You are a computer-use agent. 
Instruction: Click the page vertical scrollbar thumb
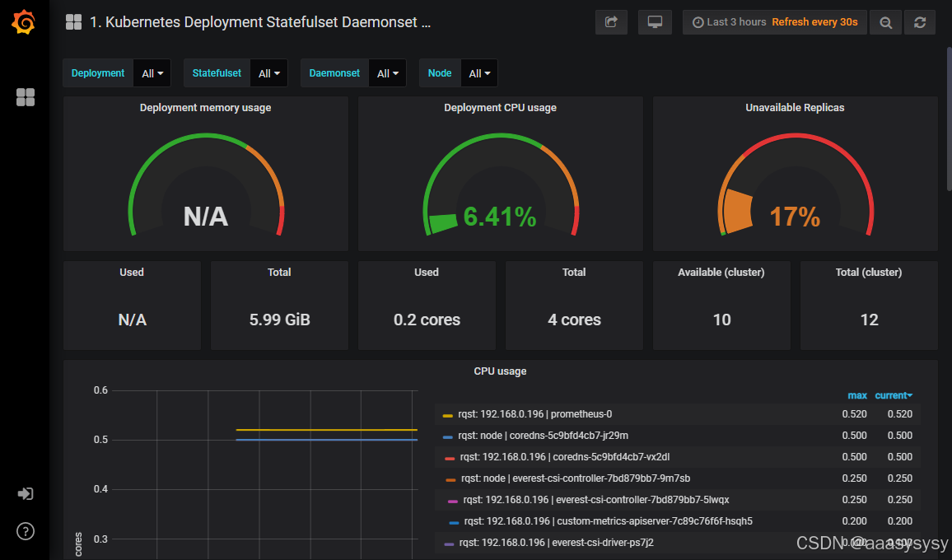(949, 119)
